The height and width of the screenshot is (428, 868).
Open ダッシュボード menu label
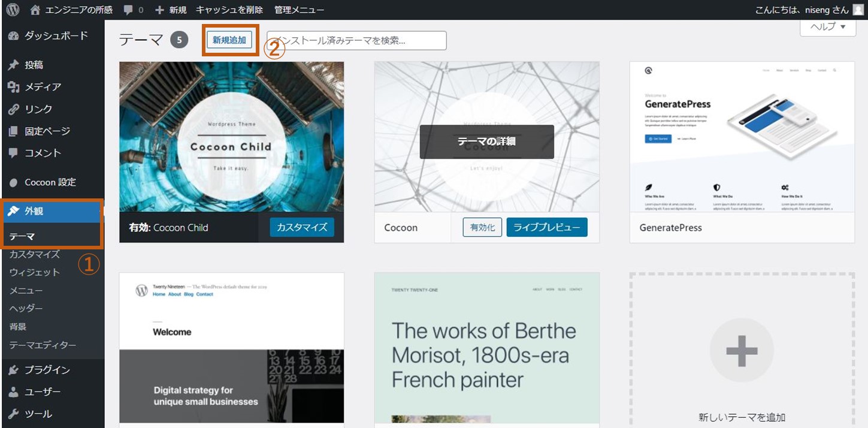coord(56,36)
